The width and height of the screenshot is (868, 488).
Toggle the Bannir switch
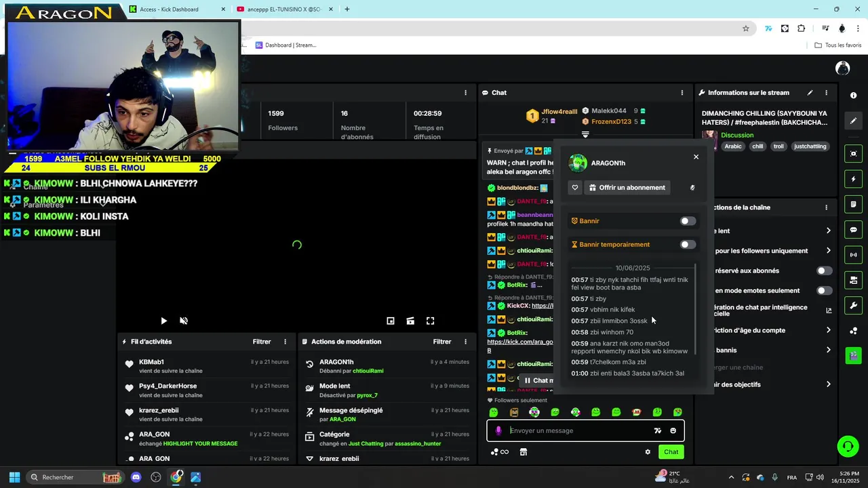(688, 221)
